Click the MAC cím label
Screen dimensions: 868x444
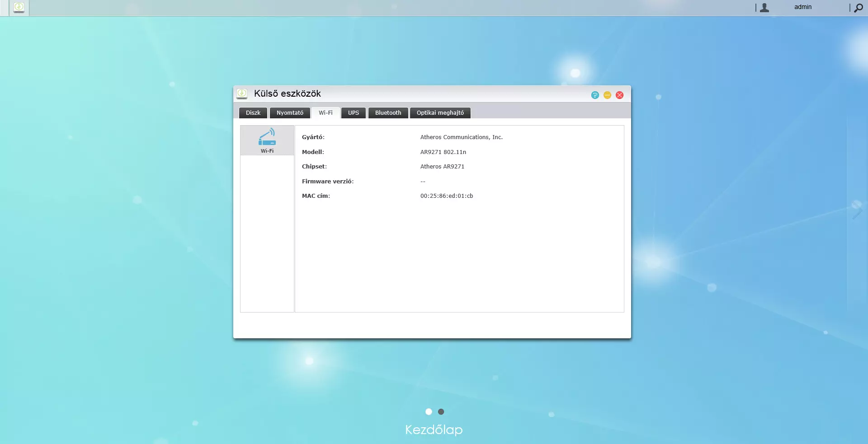coord(316,196)
